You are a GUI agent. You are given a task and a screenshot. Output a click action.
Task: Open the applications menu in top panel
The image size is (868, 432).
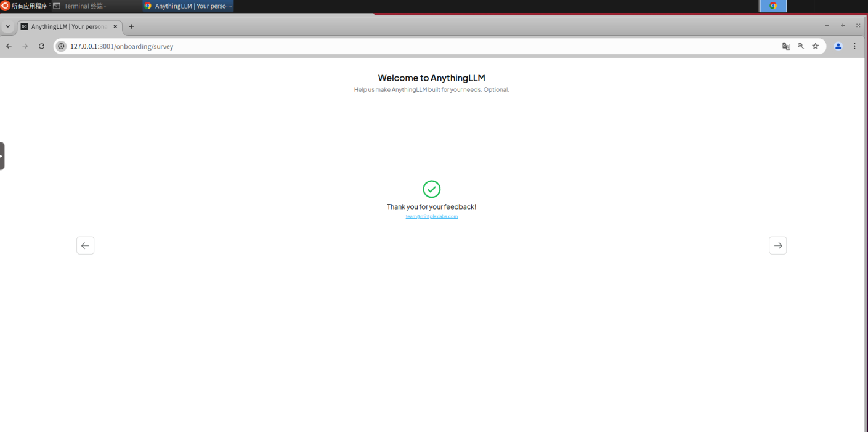pos(25,6)
